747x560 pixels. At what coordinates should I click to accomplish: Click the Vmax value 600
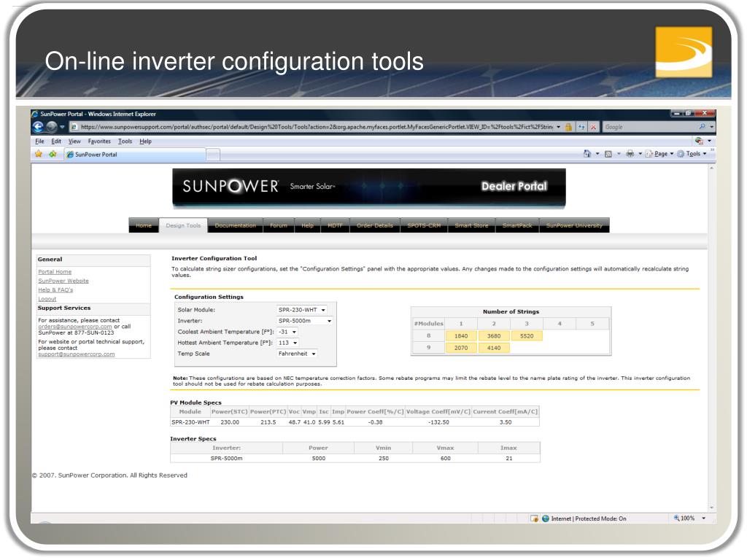(x=446, y=459)
